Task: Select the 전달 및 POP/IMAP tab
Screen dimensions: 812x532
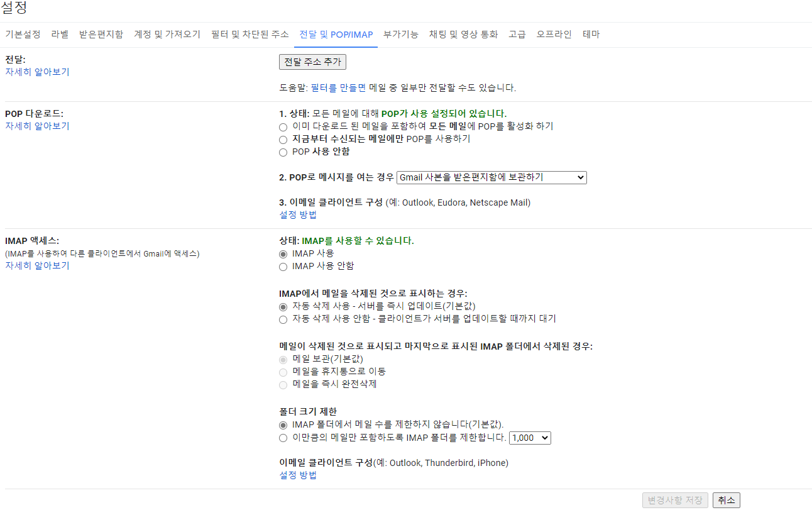Action: tap(336, 35)
